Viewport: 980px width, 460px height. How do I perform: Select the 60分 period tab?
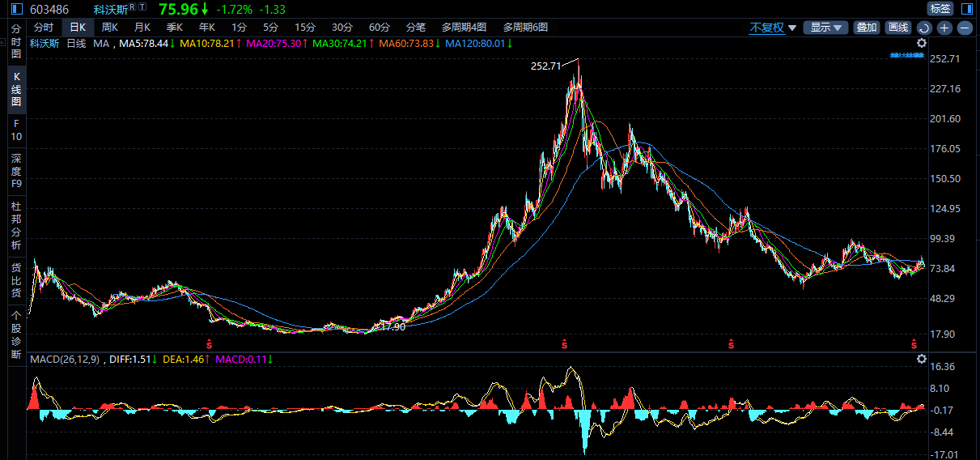click(x=379, y=27)
